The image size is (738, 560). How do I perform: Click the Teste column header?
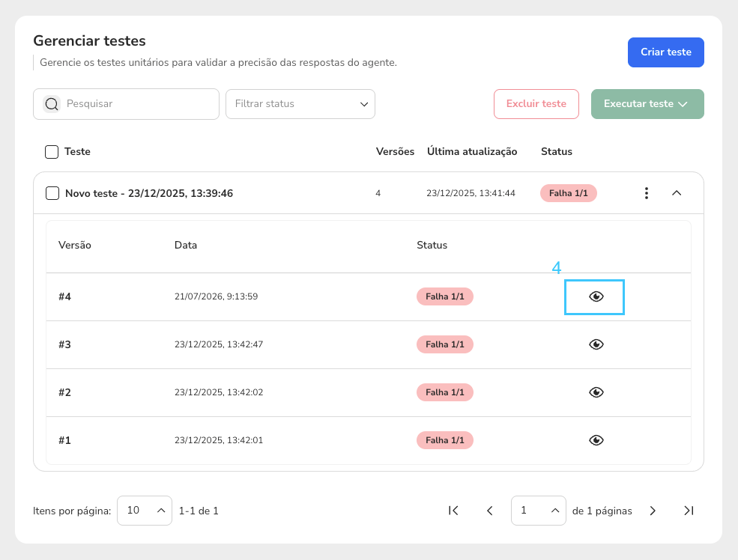[77, 152]
